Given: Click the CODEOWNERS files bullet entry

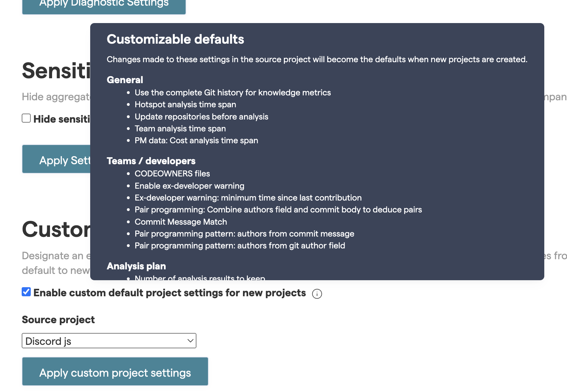Looking at the screenshot, I should 172,174.
